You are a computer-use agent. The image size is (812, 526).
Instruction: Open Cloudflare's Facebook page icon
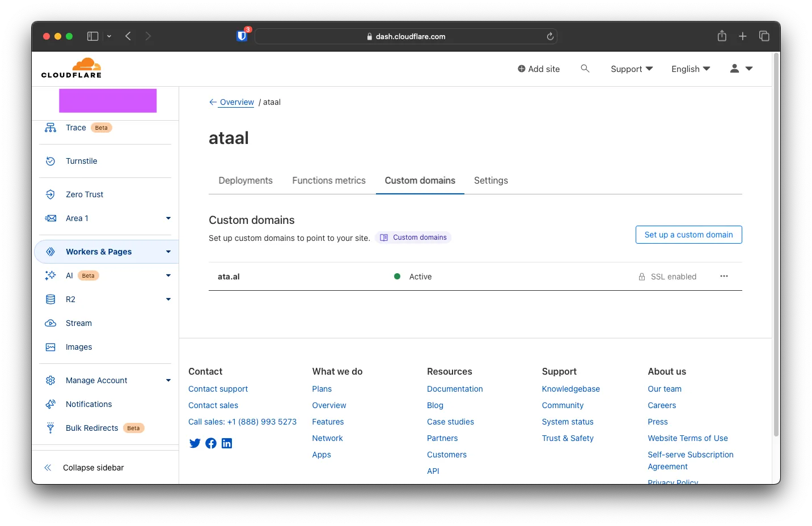point(211,443)
